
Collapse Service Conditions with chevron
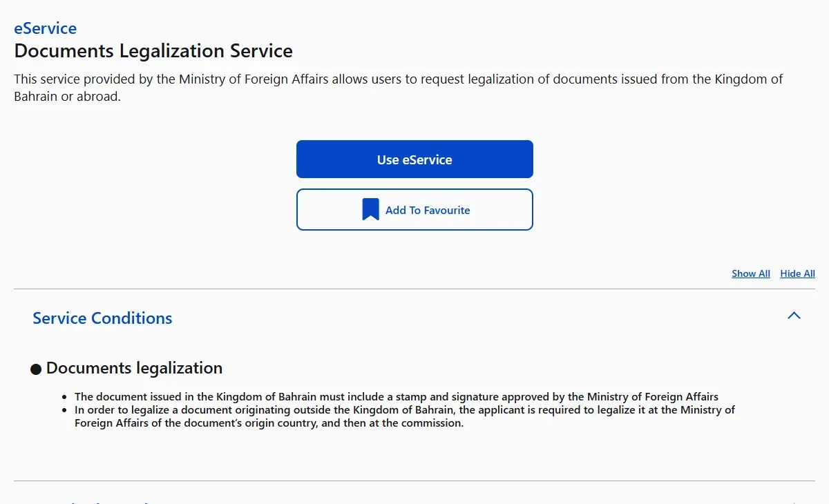click(794, 316)
